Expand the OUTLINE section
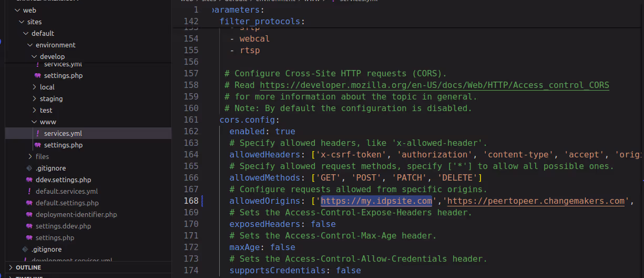The height and width of the screenshot is (278, 644). [11, 267]
